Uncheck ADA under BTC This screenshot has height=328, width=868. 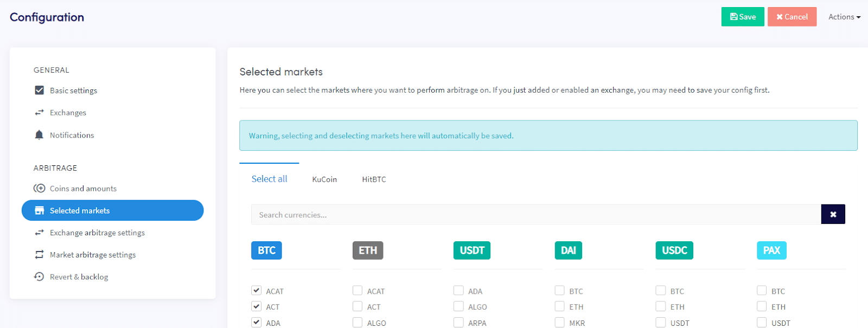click(x=257, y=323)
